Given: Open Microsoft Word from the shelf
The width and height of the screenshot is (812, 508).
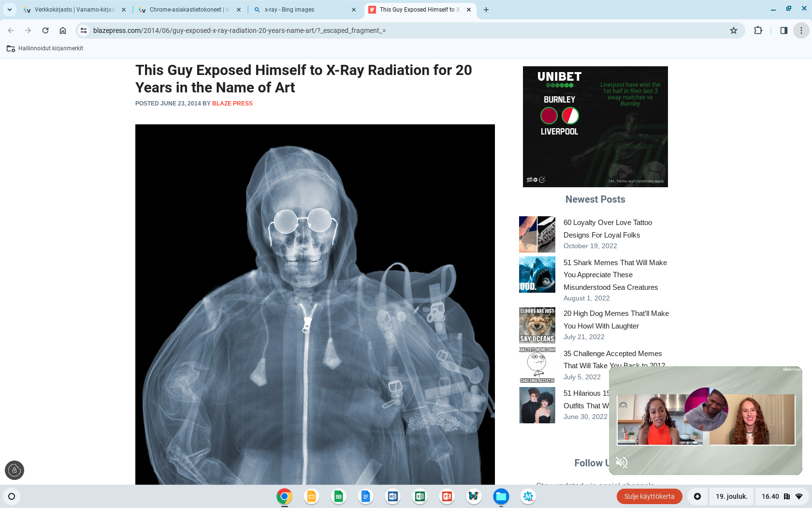Looking at the screenshot, I should pos(392,496).
